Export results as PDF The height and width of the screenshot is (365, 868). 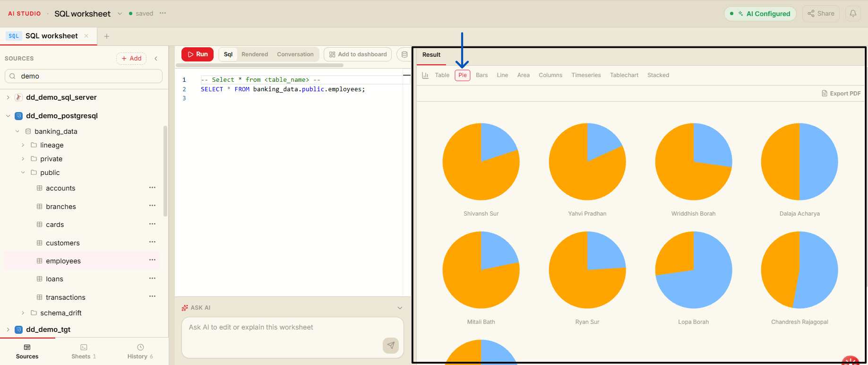tap(841, 94)
